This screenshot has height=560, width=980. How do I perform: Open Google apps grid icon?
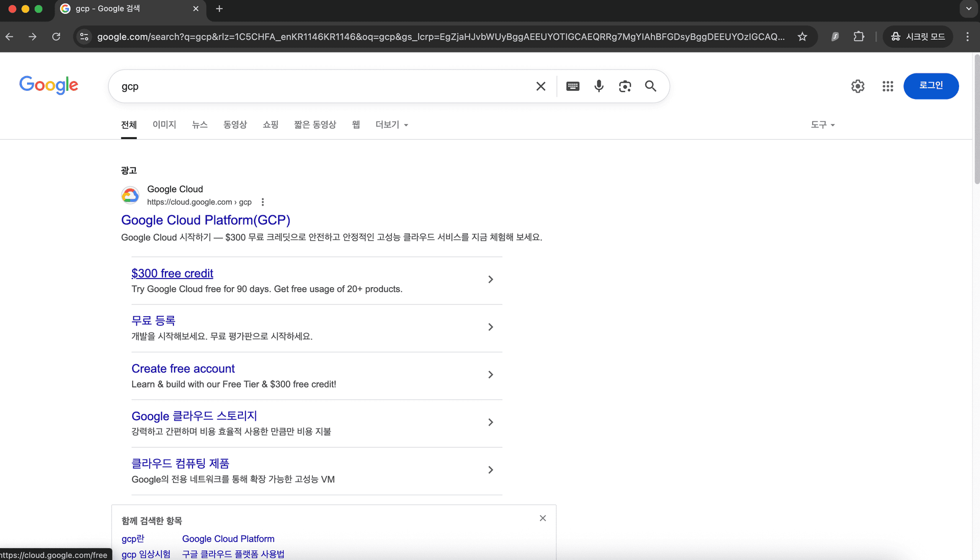(888, 86)
